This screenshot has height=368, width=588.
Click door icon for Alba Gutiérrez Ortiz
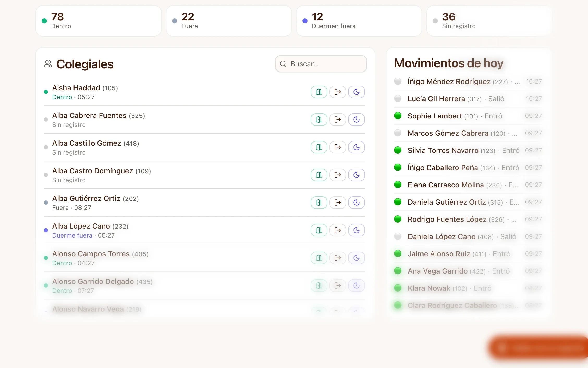(x=319, y=203)
